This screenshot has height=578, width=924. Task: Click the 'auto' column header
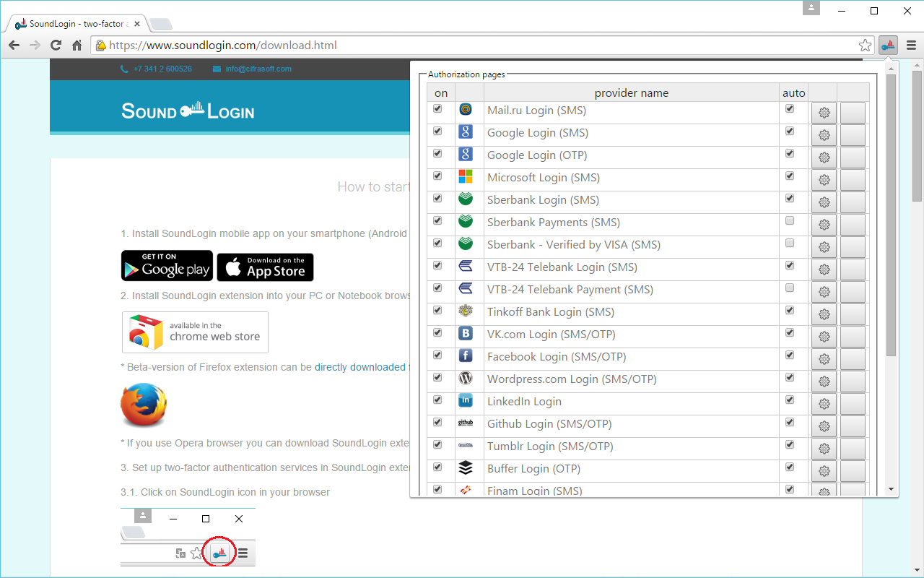pyautogui.click(x=794, y=92)
